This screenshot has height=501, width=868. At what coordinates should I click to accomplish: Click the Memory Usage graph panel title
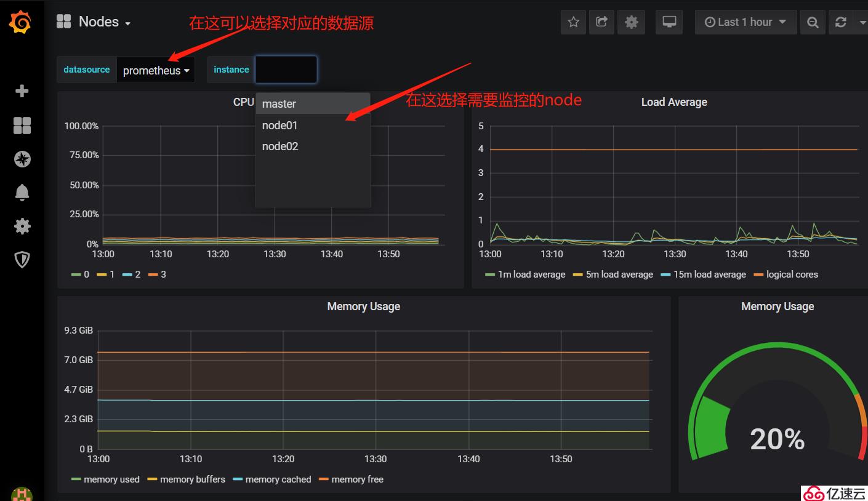[364, 307]
